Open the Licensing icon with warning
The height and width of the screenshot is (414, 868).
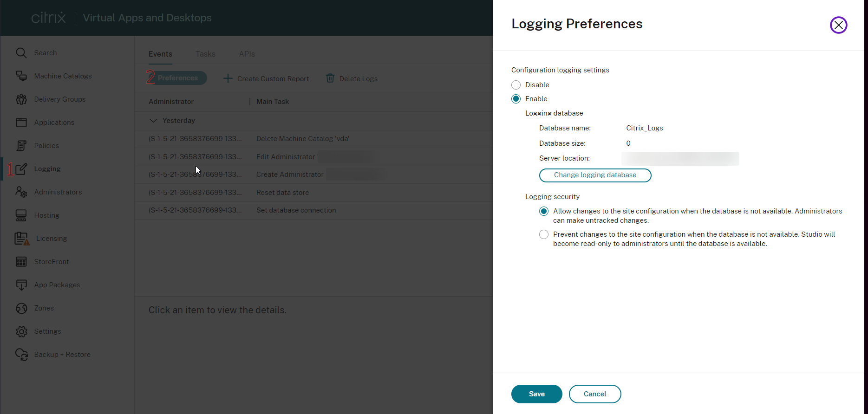[x=22, y=239]
